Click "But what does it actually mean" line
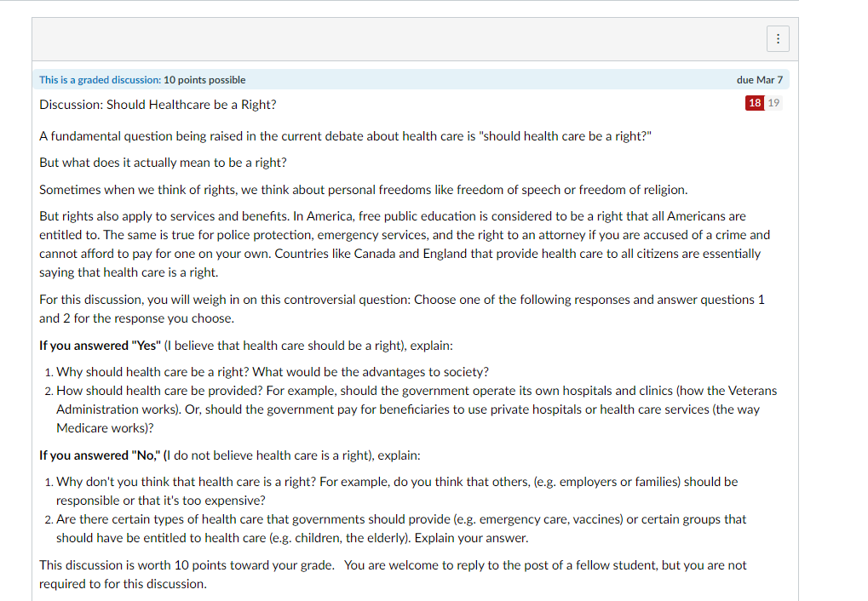Screen dimensions: 868x601 click(163, 163)
